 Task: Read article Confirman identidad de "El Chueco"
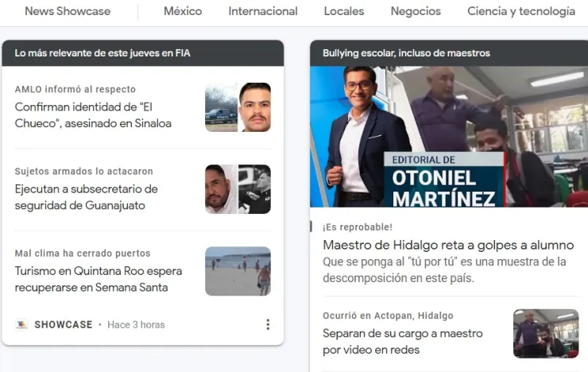point(93,115)
